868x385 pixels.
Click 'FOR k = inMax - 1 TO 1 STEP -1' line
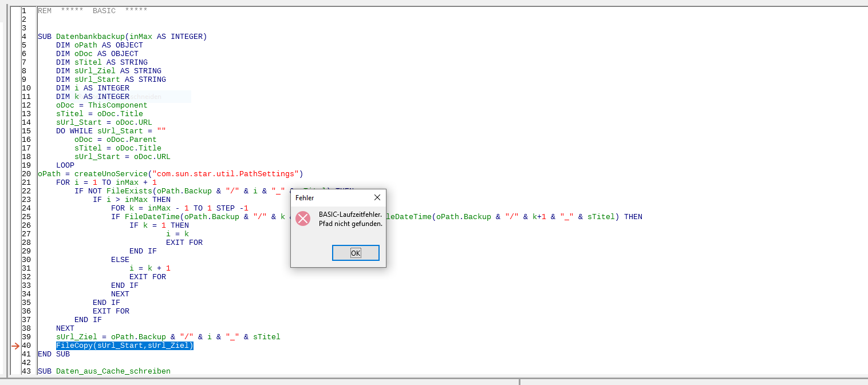coord(180,208)
